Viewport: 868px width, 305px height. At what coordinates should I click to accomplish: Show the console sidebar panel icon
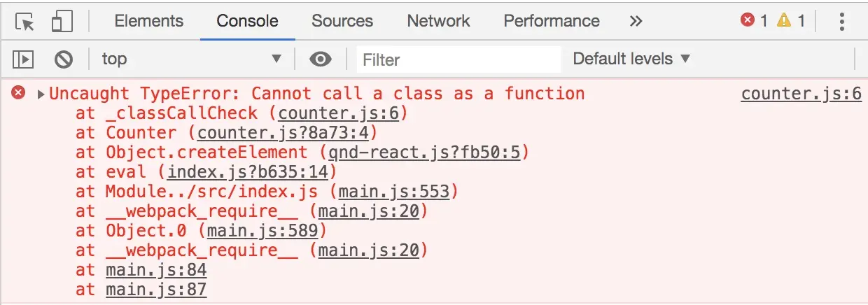tap(24, 59)
